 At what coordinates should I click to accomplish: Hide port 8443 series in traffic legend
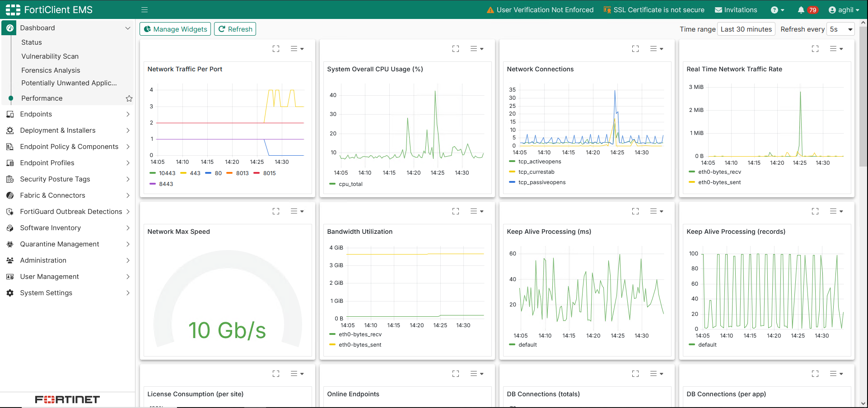pyautogui.click(x=166, y=184)
